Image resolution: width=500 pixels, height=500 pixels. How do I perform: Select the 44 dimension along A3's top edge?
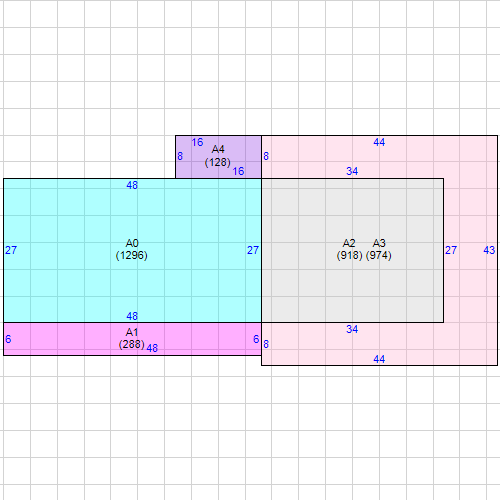point(379,142)
